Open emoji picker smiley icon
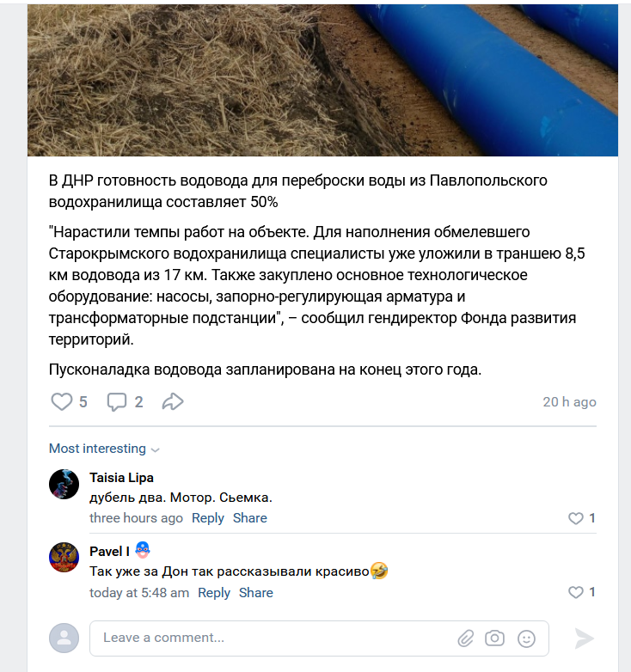Screen dimensions: 631x672 (x=526, y=638)
